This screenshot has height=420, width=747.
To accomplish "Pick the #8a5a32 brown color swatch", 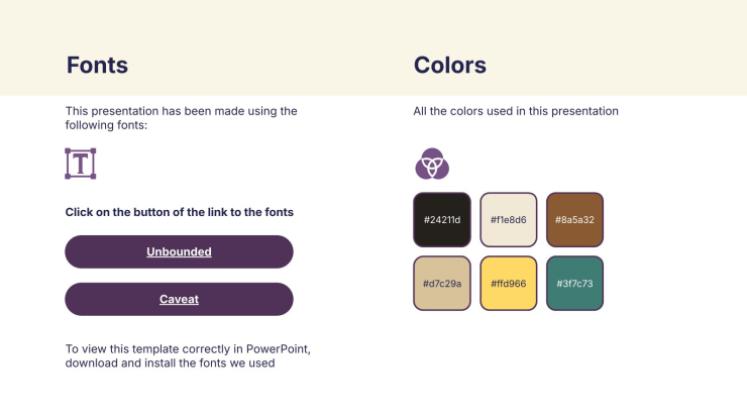I will pyautogui.click(x=575, y=220).
